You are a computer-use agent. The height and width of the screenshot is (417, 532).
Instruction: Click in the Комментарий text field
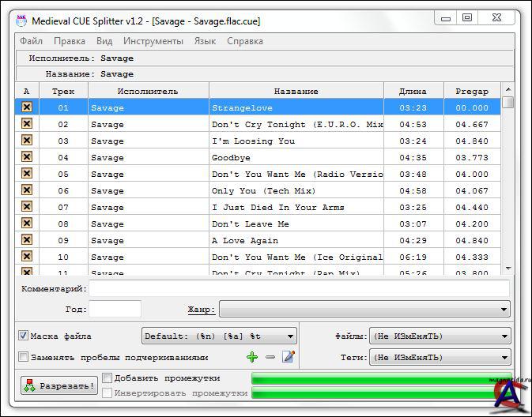click(299, 289)
